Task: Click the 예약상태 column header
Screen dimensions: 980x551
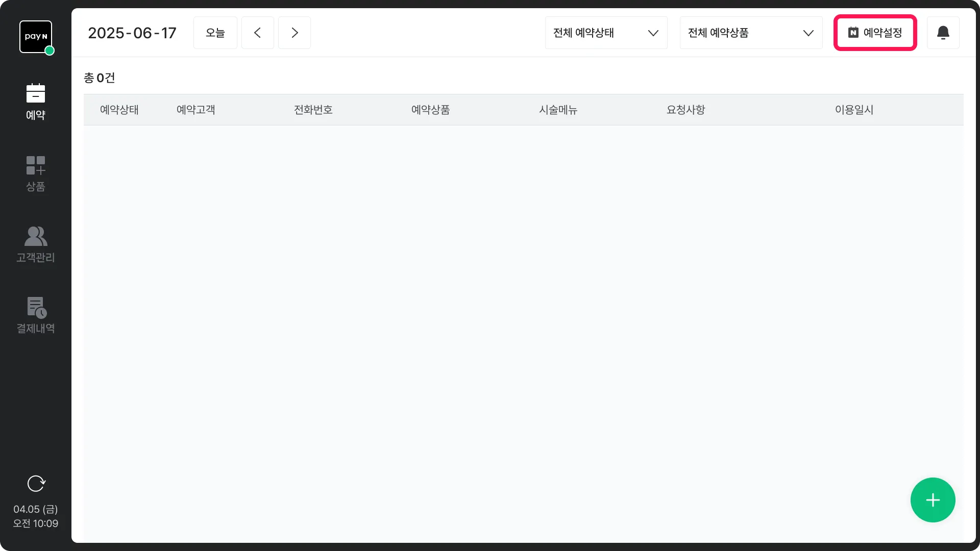Action: click(x=119, y=110)
